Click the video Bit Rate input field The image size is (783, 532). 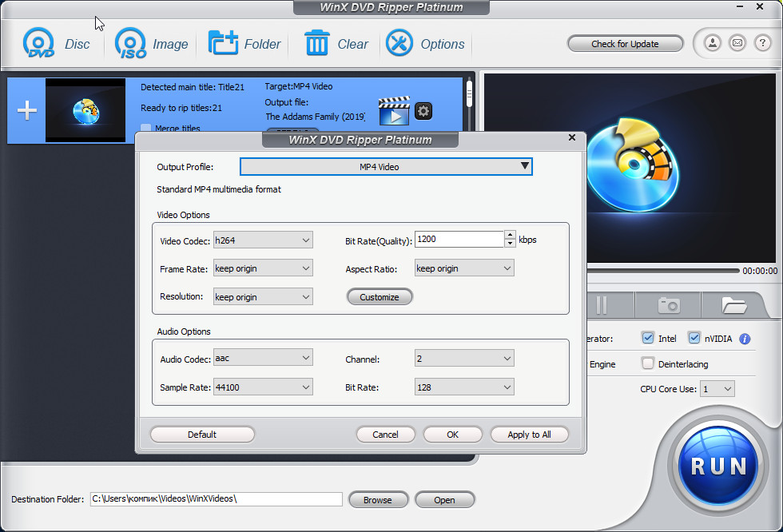[x=459, y=239]
